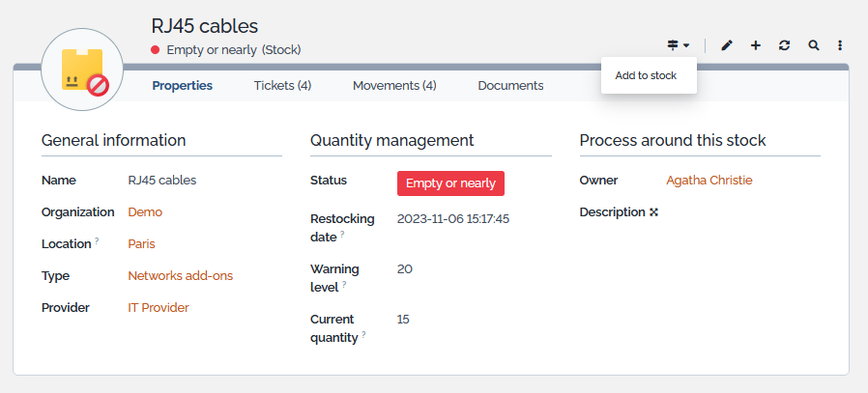Open the Networks add-ons type link
Image resolution: width=868 pixels, height=393 pixels.
(x=180, y=276)
